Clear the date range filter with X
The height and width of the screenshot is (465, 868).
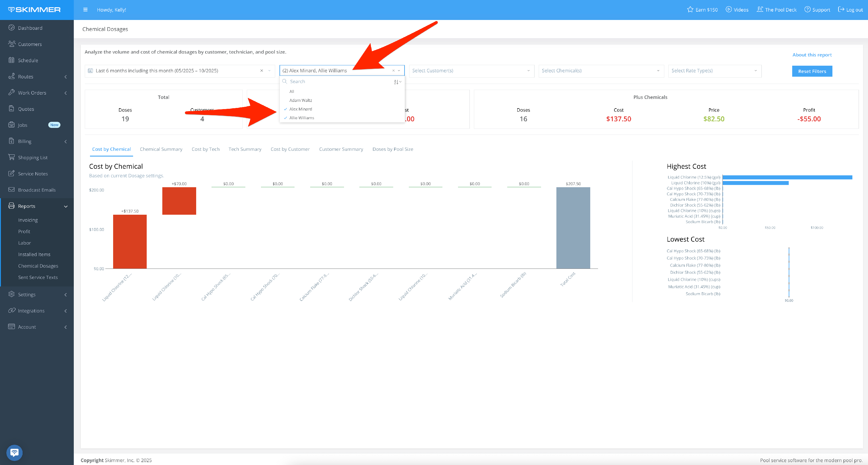[x=262, y=71]
